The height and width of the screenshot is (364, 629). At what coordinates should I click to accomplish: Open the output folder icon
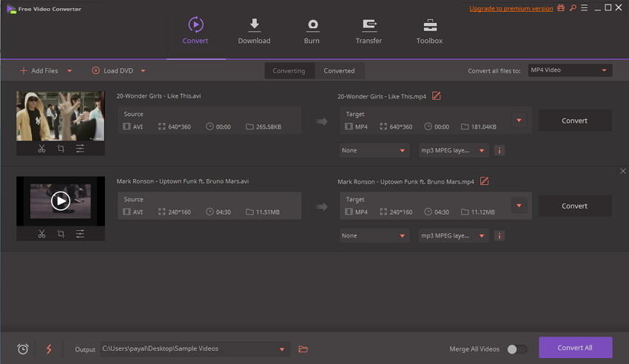[303, 348]
